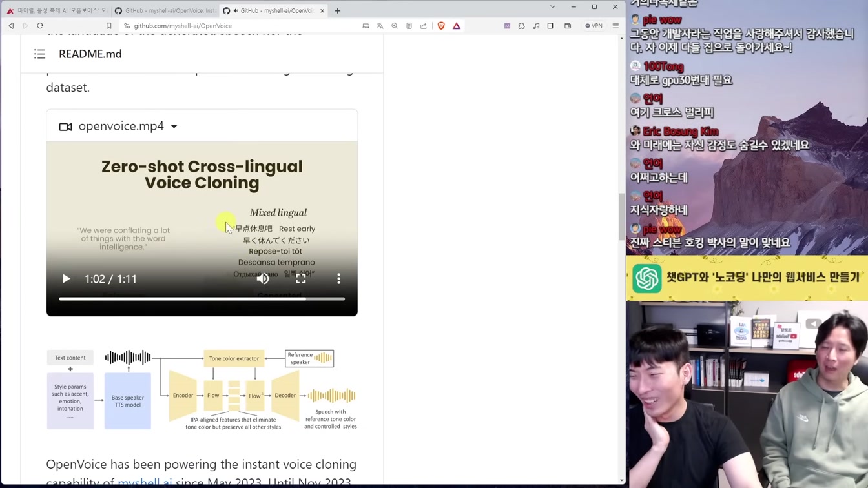Close the active GitHub tab
The height and width of the screenshot is (488, 868).
pos(322,10)
